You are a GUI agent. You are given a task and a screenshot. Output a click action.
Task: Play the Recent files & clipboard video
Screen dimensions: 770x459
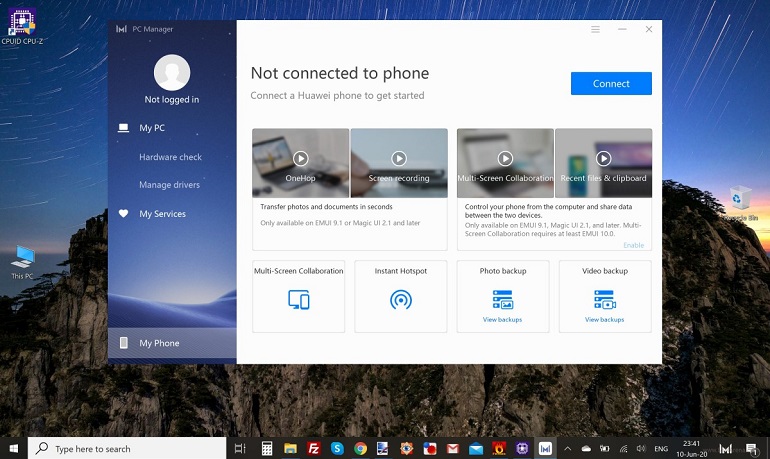click(603, 158)
